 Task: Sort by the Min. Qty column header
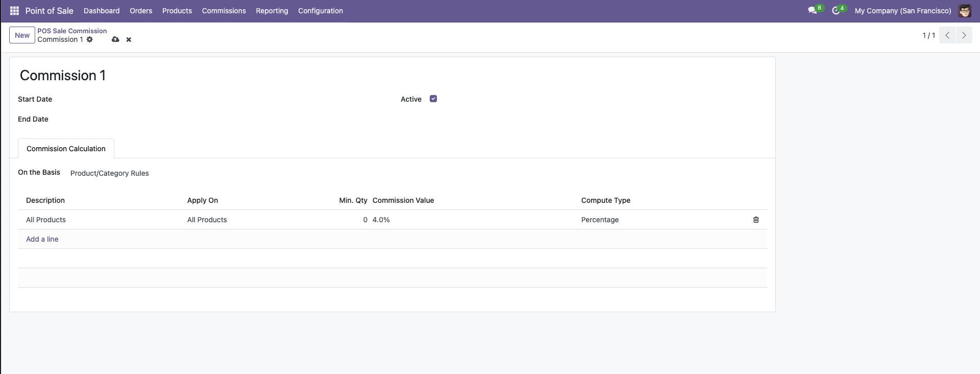tap(353, 200)
